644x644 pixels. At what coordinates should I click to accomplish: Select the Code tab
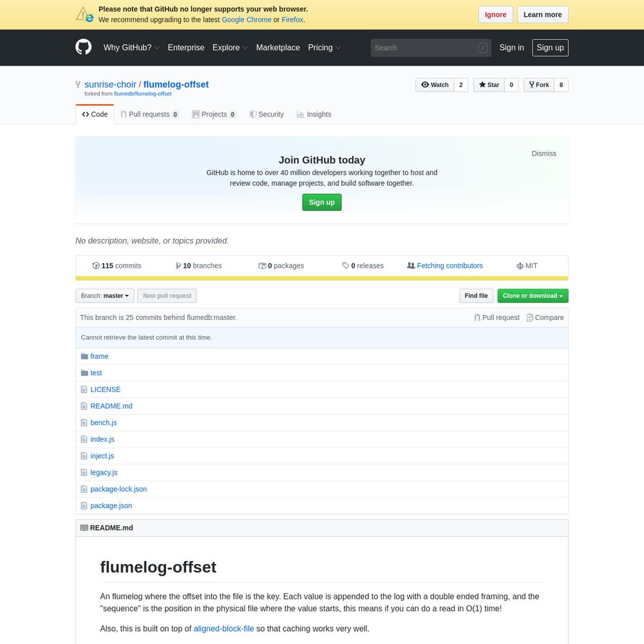click(95, 114)
